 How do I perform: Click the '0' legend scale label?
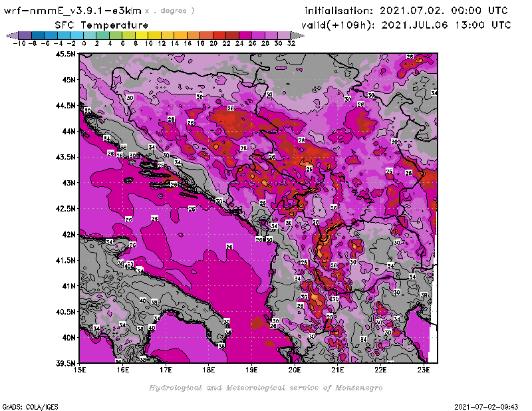point(84,43)
